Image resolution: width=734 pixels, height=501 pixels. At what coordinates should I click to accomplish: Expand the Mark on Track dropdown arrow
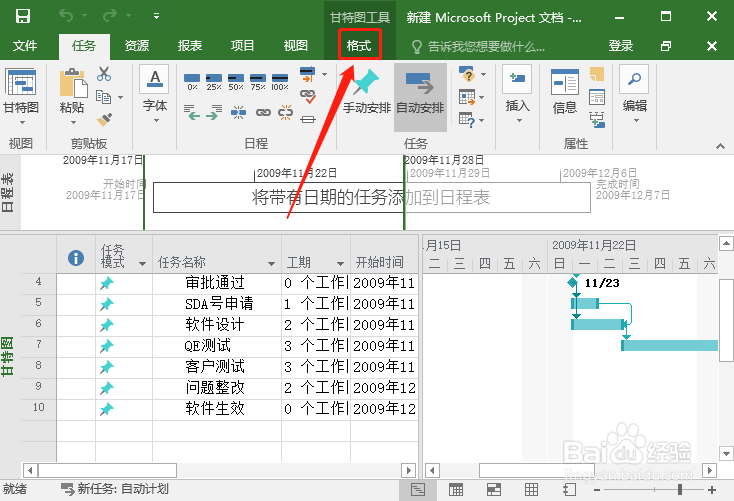tap(324, 74)
